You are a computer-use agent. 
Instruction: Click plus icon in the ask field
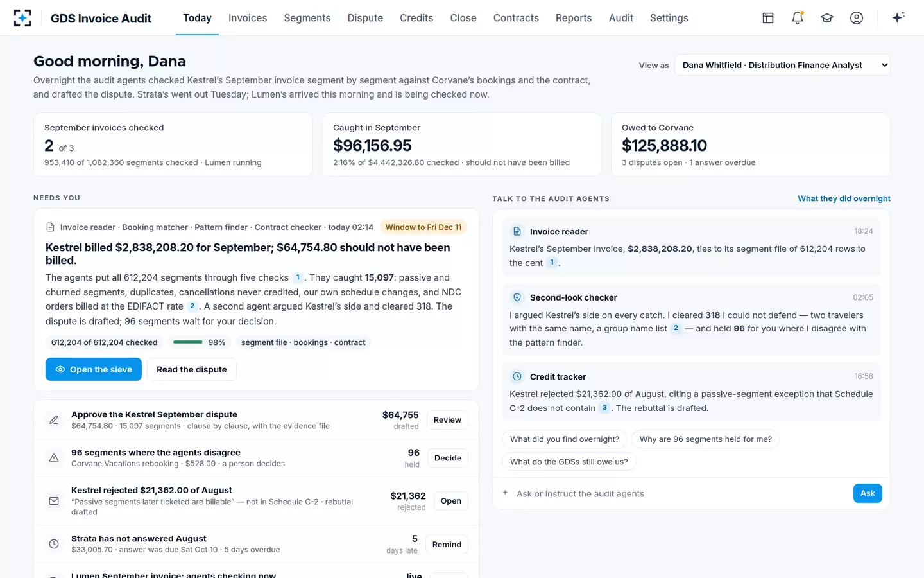pyautogui.click(x=505, y=493)
